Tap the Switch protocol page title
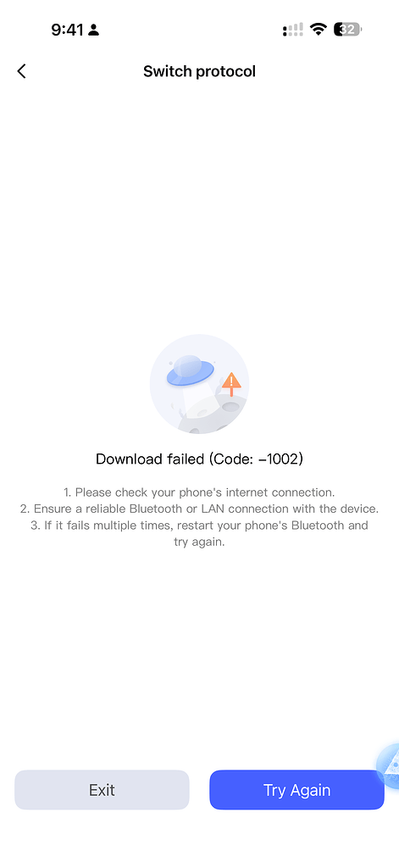 [199, 71]
